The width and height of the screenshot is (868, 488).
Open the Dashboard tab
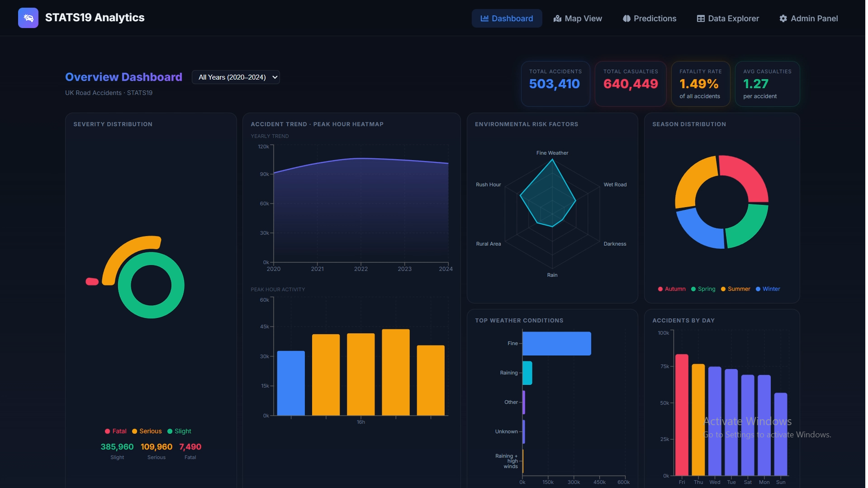tap(507, 19)
